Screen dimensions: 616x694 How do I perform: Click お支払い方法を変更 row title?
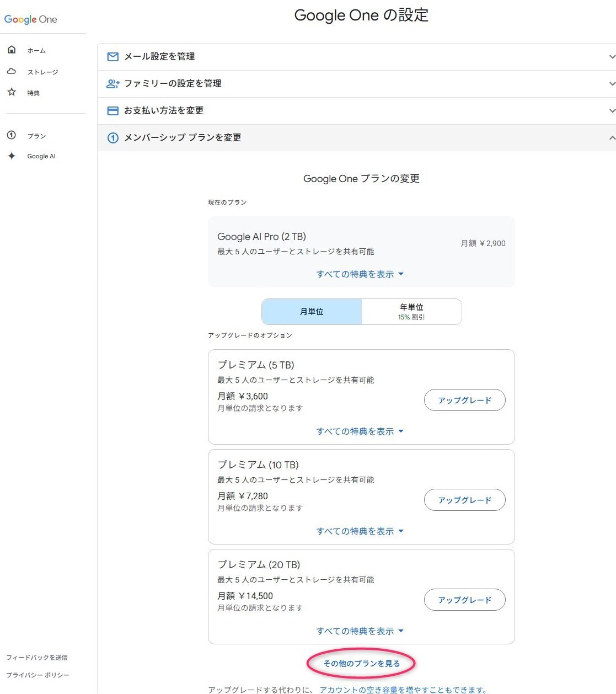point(164,110)
